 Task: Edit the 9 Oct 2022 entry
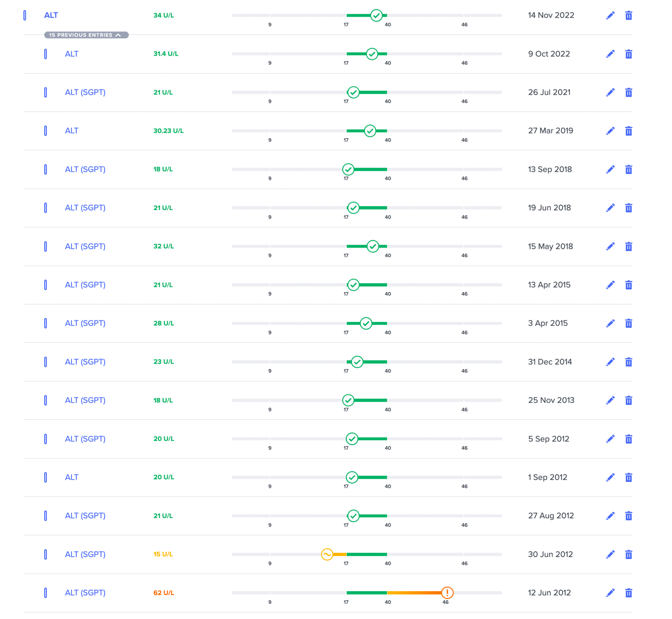[x=610, y=54]
